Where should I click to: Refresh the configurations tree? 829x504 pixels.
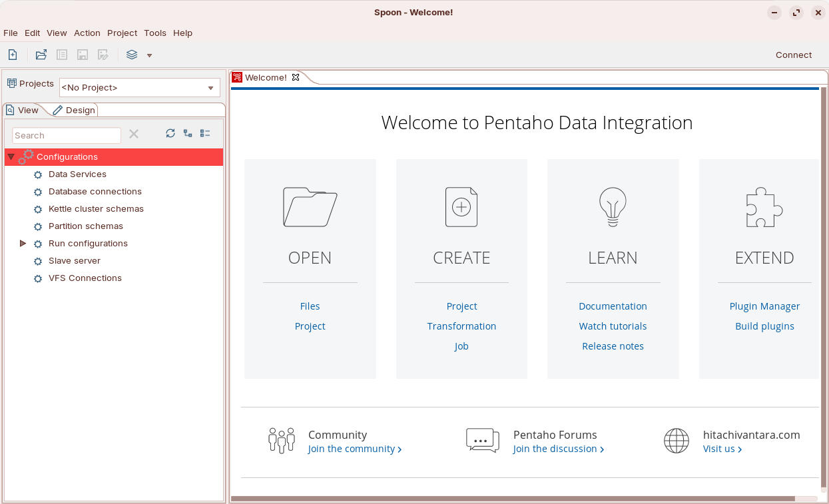click(170, 133)
